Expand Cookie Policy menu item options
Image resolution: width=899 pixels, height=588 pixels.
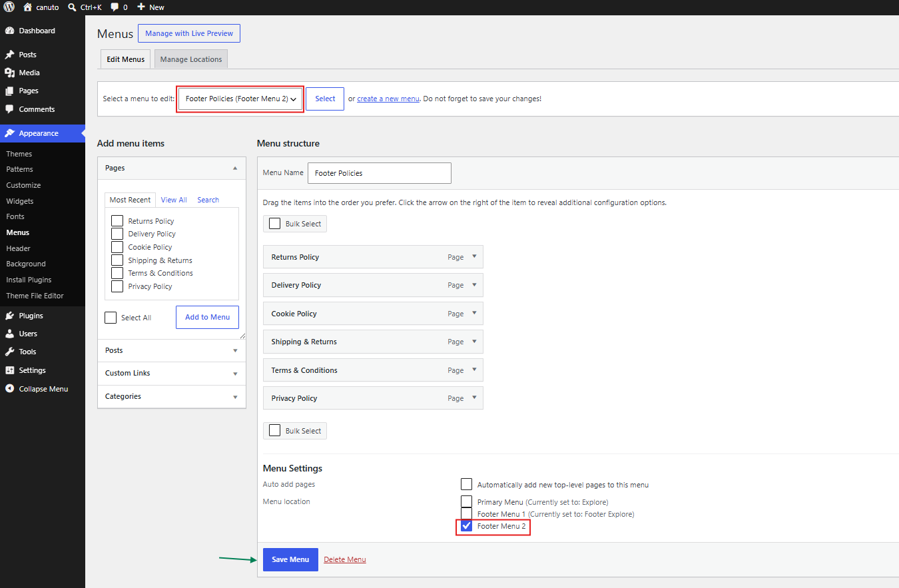click(x=475, y=313)
